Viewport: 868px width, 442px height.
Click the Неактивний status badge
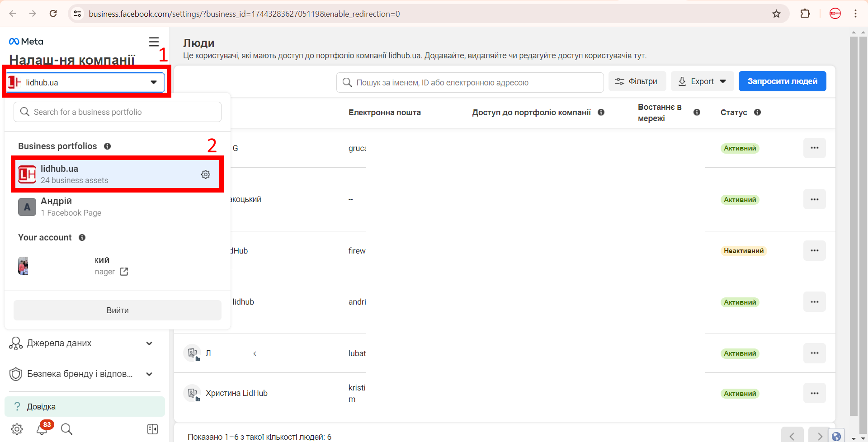[744, 251]
